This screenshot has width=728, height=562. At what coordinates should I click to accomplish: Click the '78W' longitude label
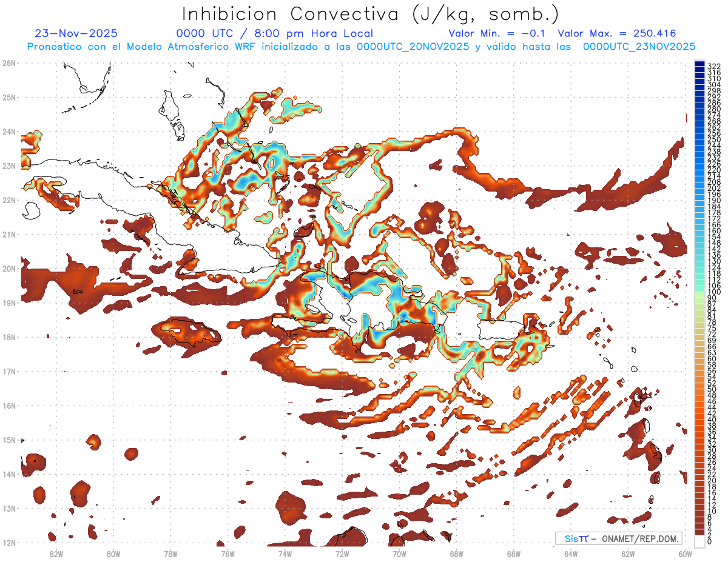click(x=170, y=554)
